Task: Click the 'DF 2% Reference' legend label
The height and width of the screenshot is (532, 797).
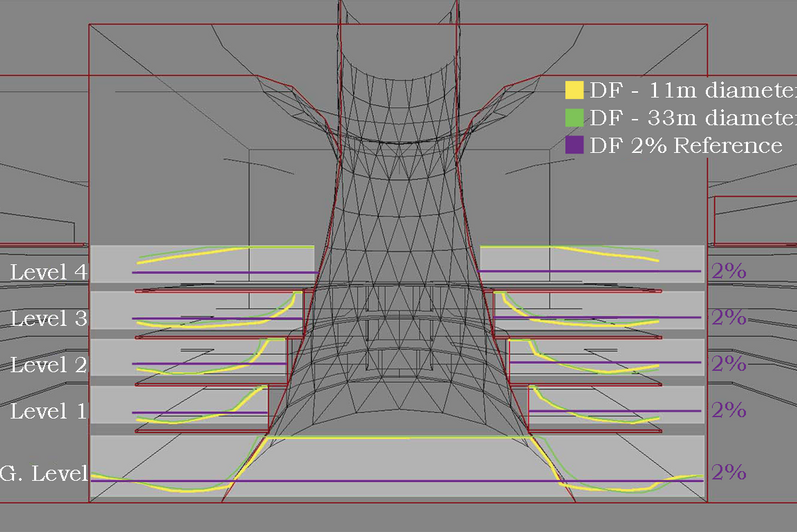Action: [686, 145]
